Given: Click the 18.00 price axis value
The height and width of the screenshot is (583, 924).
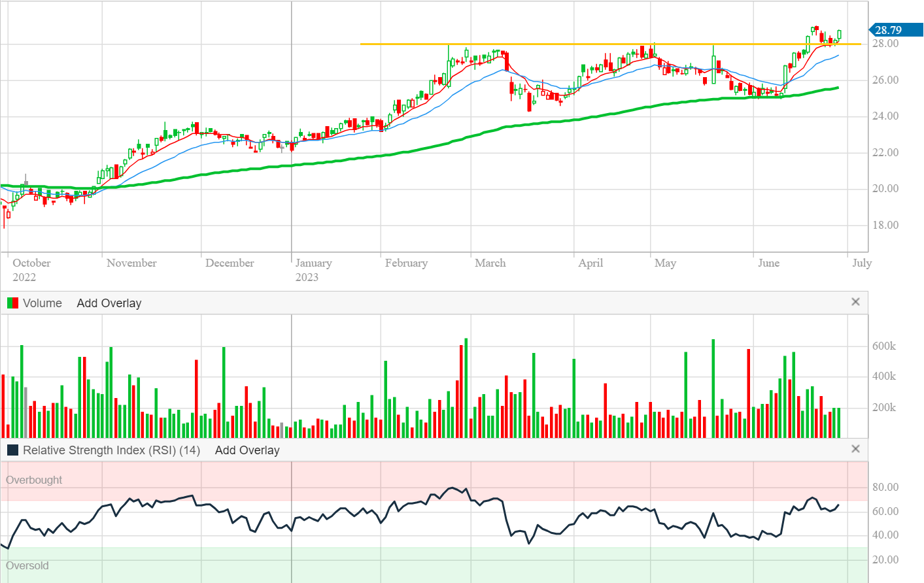Looking at the screenshot, I should [885, 225].
